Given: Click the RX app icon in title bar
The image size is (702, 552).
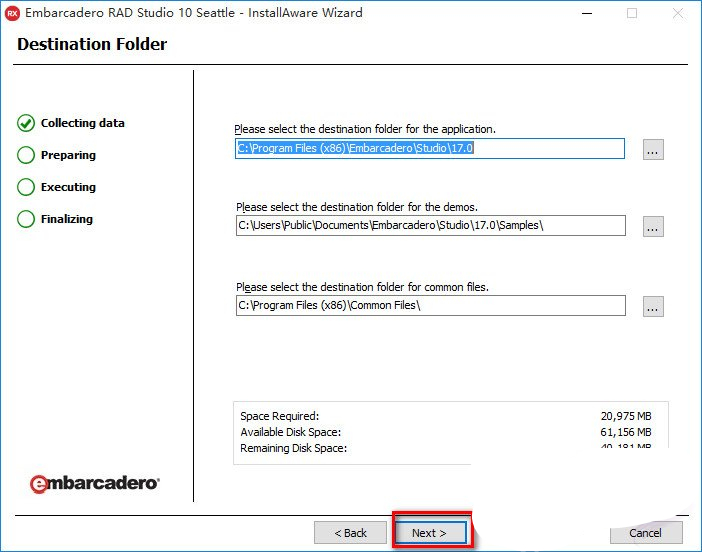Looking at the screenshot, I should [x=12, y=13].
